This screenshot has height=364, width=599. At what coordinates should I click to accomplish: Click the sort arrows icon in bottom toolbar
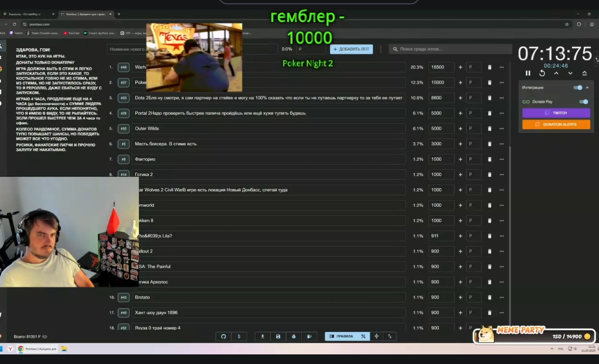390,337
